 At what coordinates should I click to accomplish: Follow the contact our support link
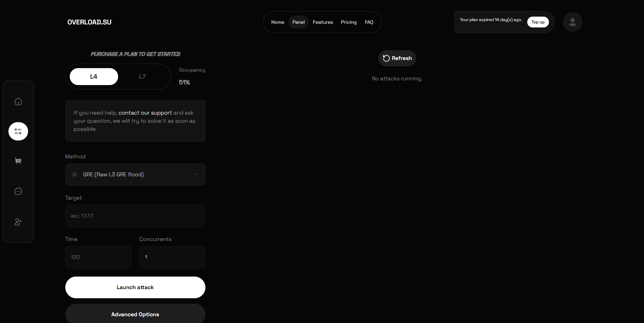pos(145,113)
